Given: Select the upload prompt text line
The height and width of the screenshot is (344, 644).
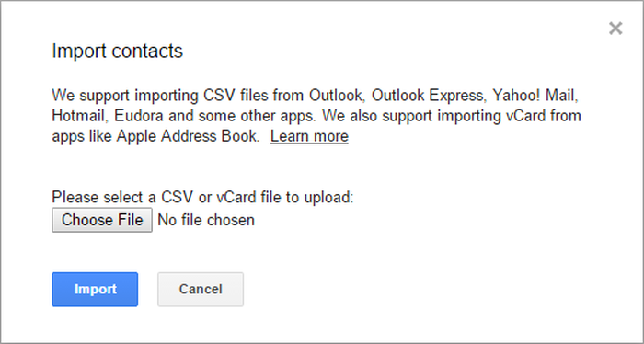Looking at the screenshot, I should pyautogui.click(x=202, y=198).
